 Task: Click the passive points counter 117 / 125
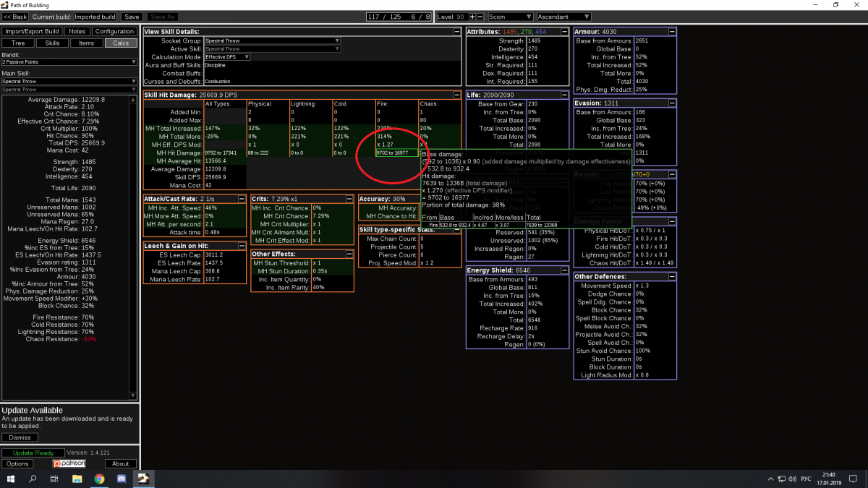(x=385, y=17)
